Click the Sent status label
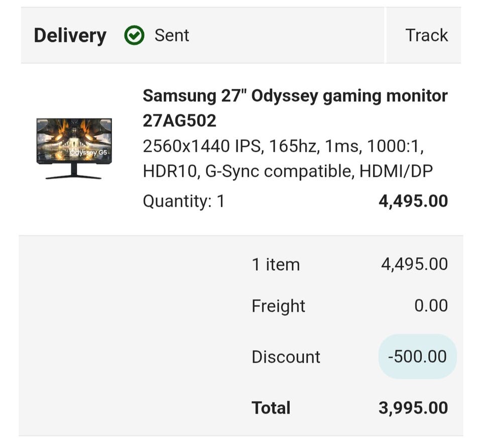The height and width of the screenshot is (448, 482). 172,35
